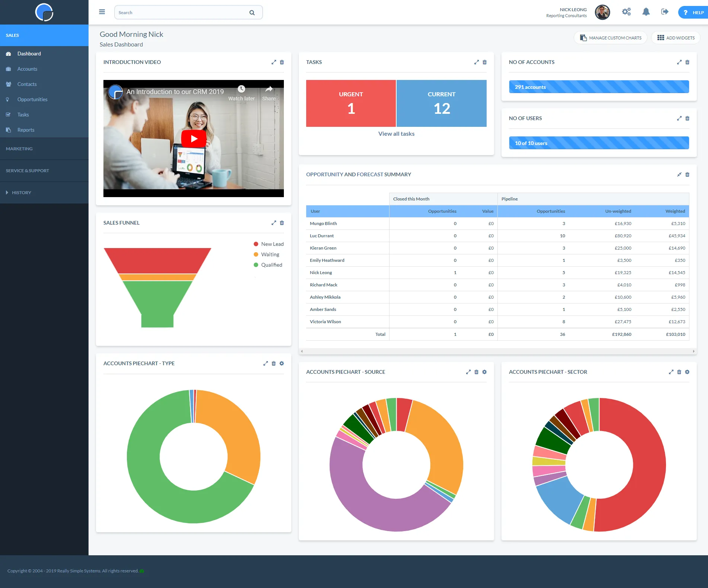Delete the Tasks widget
Image resolution: width=708 pixels, height=588 pixels.
(485, 62)
